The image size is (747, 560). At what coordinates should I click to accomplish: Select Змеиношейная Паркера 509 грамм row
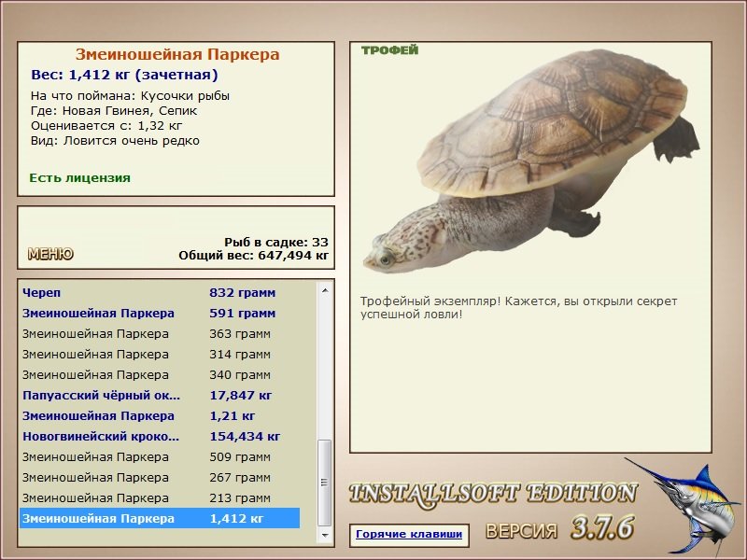(160, 456)
